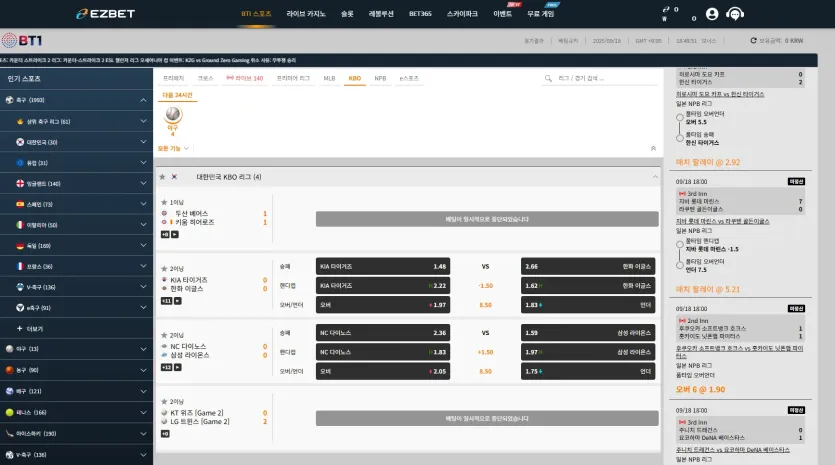Open the 이벤트 menu
The height and width of the screenshot is (465, 835).
[503, 14]
